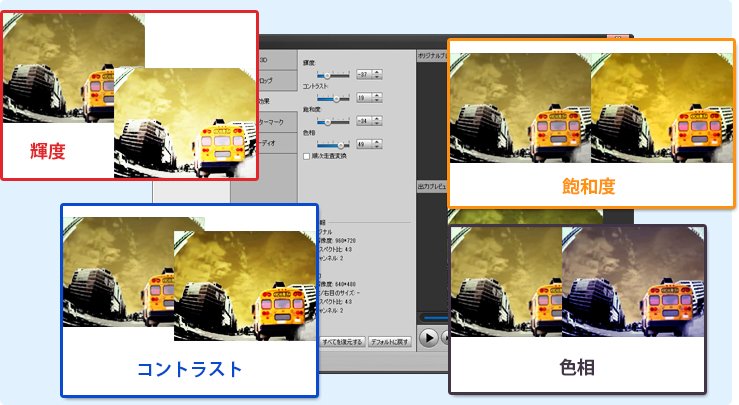The width and height of the screenshot is (739, 405).
Task: Click the 輝度 example image card
Action: [x=130, y=96]
